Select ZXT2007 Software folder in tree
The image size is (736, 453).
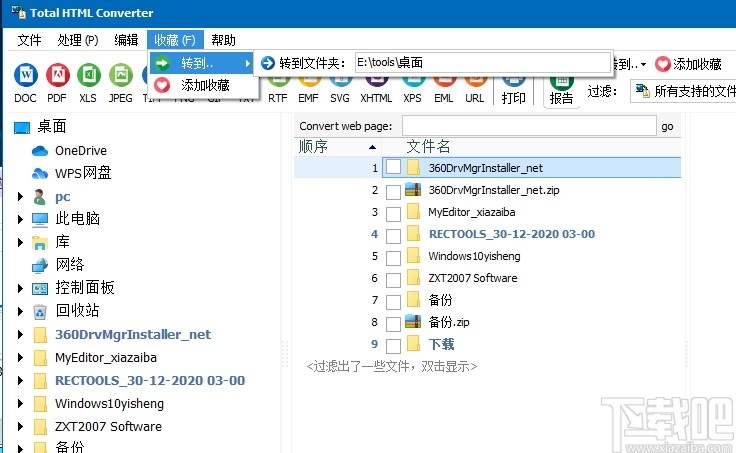pos(108,427)
